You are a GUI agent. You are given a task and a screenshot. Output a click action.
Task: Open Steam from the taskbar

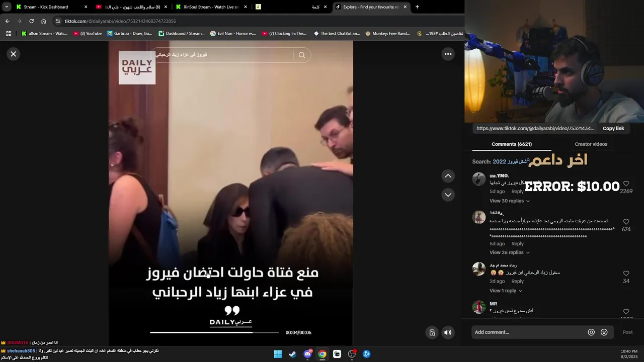292,354
